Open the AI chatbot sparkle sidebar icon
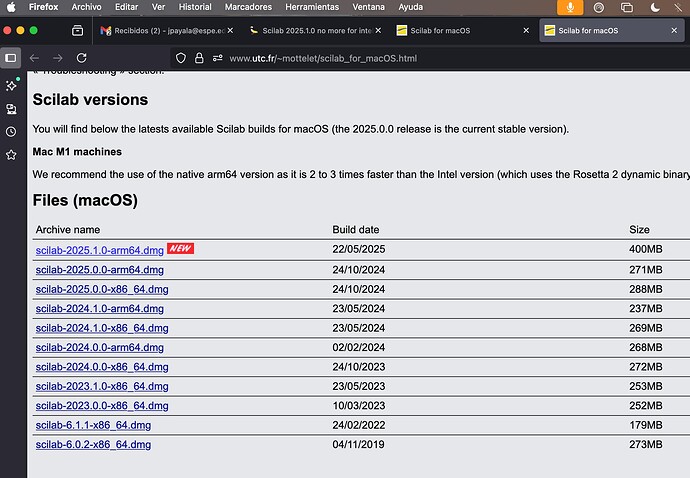The width and height of the screenshot is (690, 478). (11, 85)
